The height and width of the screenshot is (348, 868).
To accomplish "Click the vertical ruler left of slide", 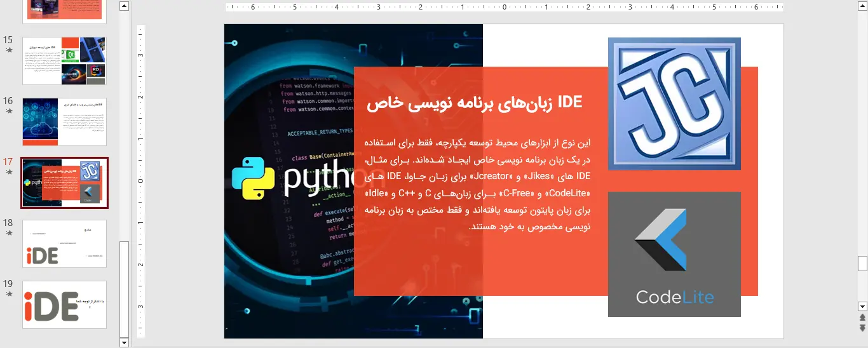I will (x=141, y=181).
